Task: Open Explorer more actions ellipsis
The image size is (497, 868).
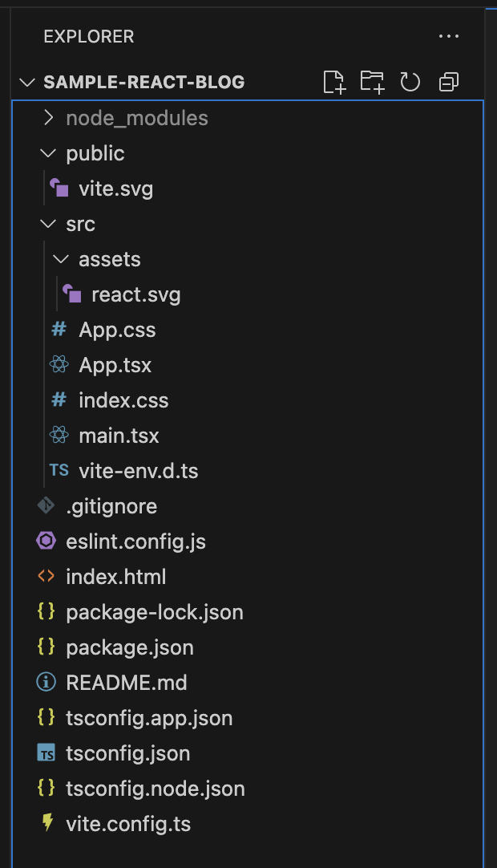Action: (x=448, y=36)
